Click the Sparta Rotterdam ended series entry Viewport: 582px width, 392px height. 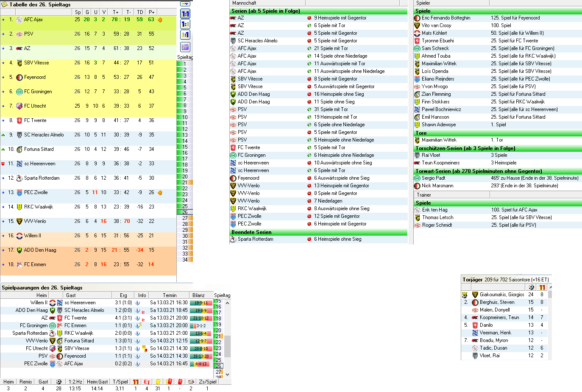tap(318, 239)
